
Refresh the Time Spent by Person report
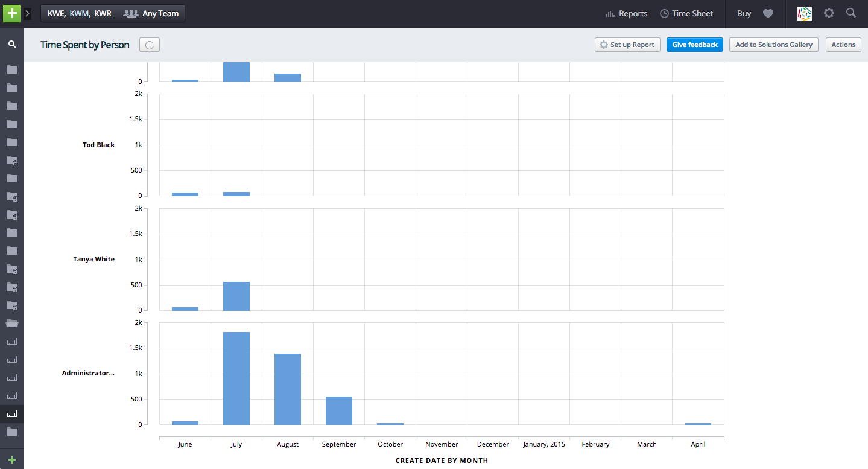[149, 44]
